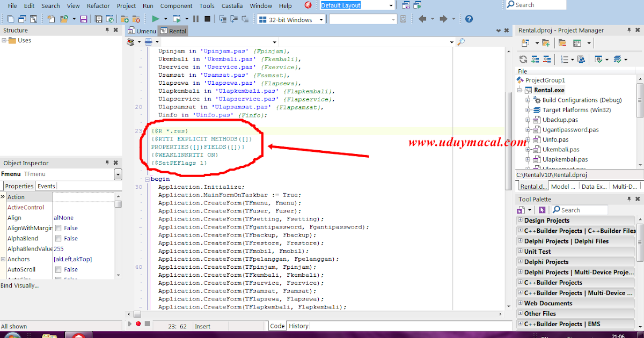644x338 pixels.
Task: Click the Forward navigation arrow icon
Action: pyautogui.click(x=443, y=19)
